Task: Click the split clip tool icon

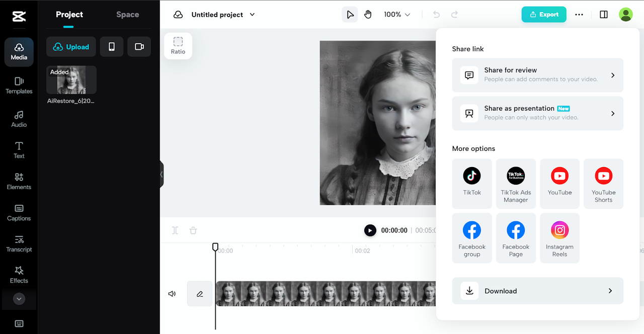Action: pyautogui.click(x=175, y=230)
